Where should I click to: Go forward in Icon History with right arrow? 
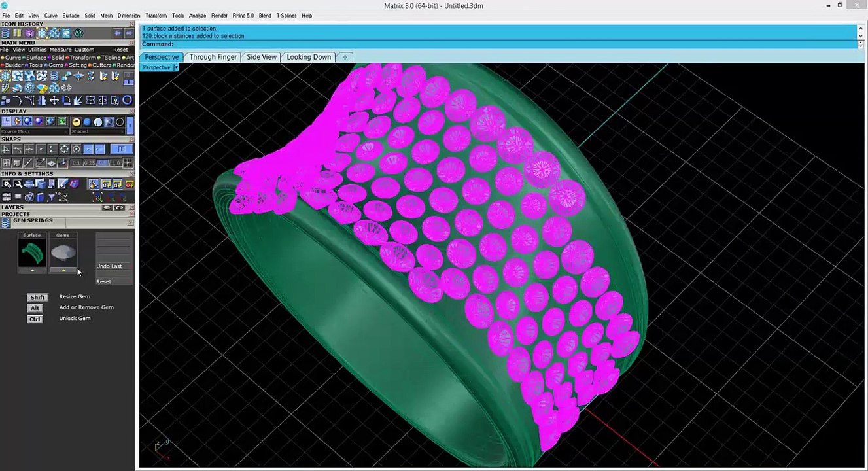130,33
